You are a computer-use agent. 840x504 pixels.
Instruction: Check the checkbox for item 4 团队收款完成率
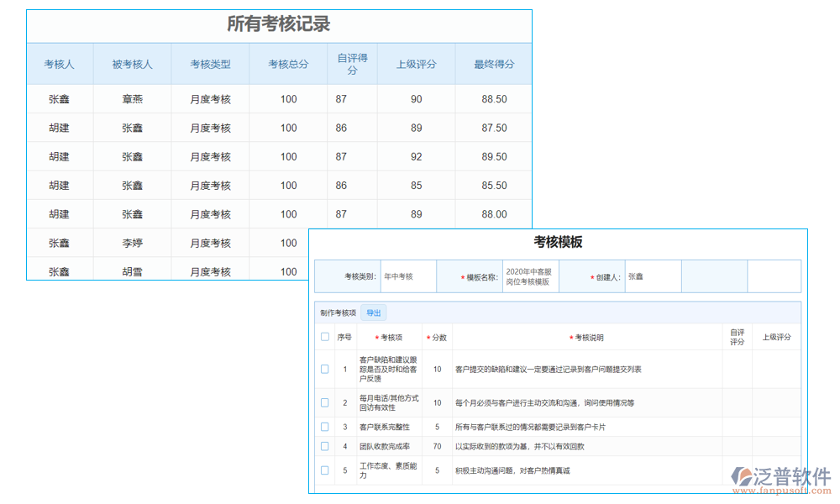point(325,447)
